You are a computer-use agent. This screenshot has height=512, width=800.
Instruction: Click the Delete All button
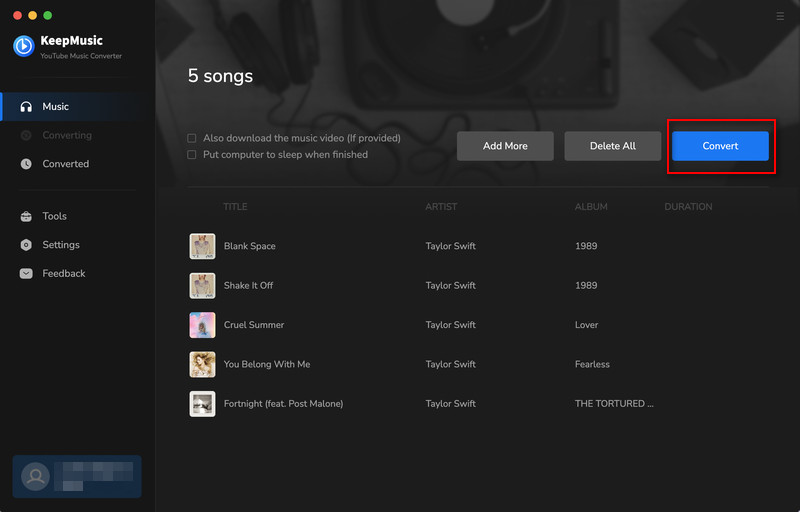(x=613, y=146)
